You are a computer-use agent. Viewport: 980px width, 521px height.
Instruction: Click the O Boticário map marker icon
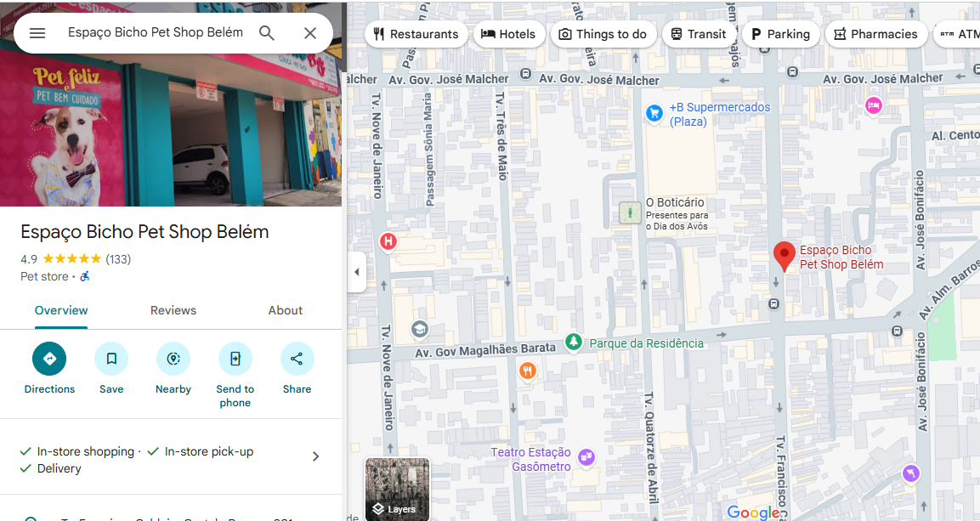pos(630,213)
